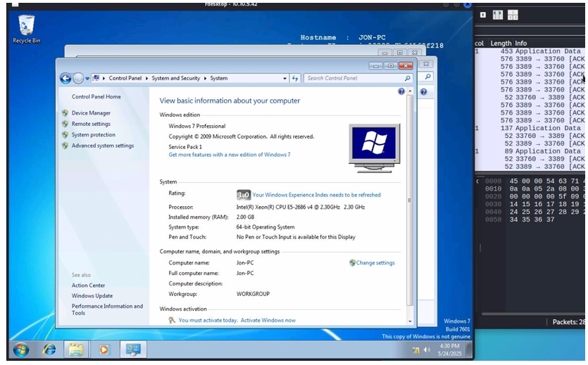Click Your Windows Experience Index needs to be refreshed
Image resolution: width=588 pixels, height=365 pixels.
[316, 195]
